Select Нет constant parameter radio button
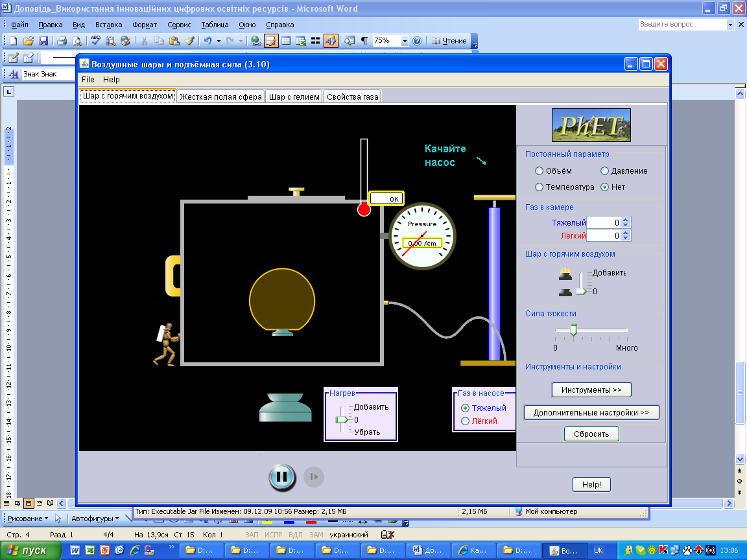Viewport: 747px width, 560px height. coord(604,187)
